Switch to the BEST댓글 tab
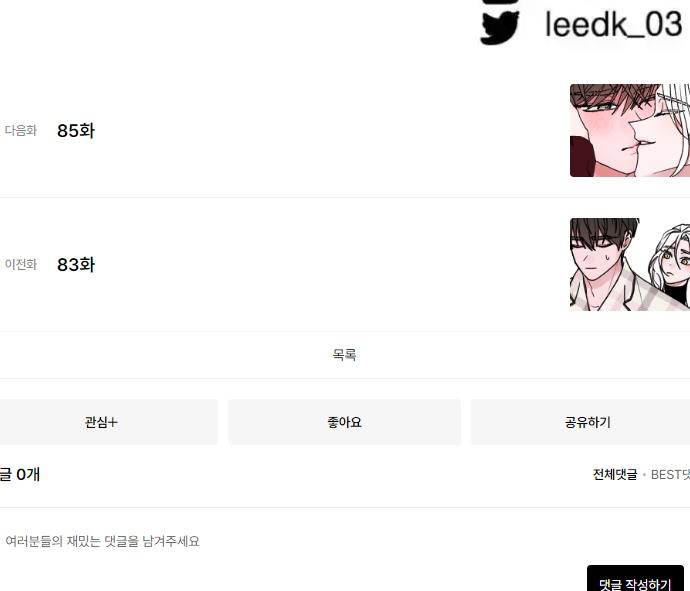The height and width of the screenshot is (591, 690). pos(670,474)
